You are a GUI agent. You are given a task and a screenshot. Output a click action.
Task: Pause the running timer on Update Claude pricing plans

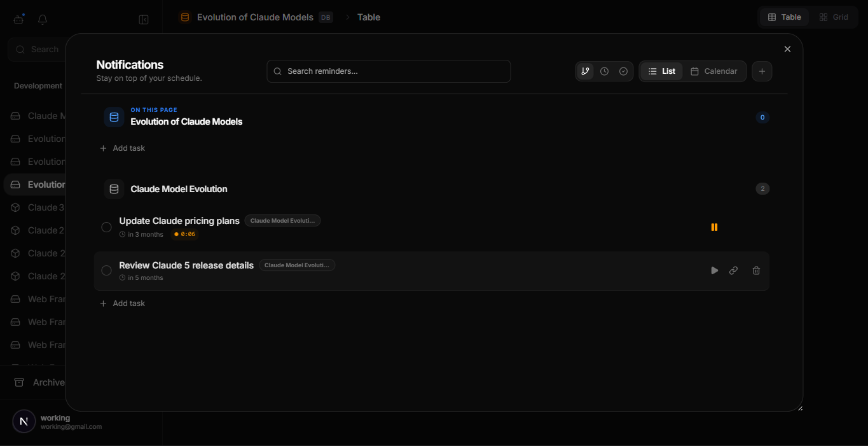pyautogui.click(x=714, y=227)
